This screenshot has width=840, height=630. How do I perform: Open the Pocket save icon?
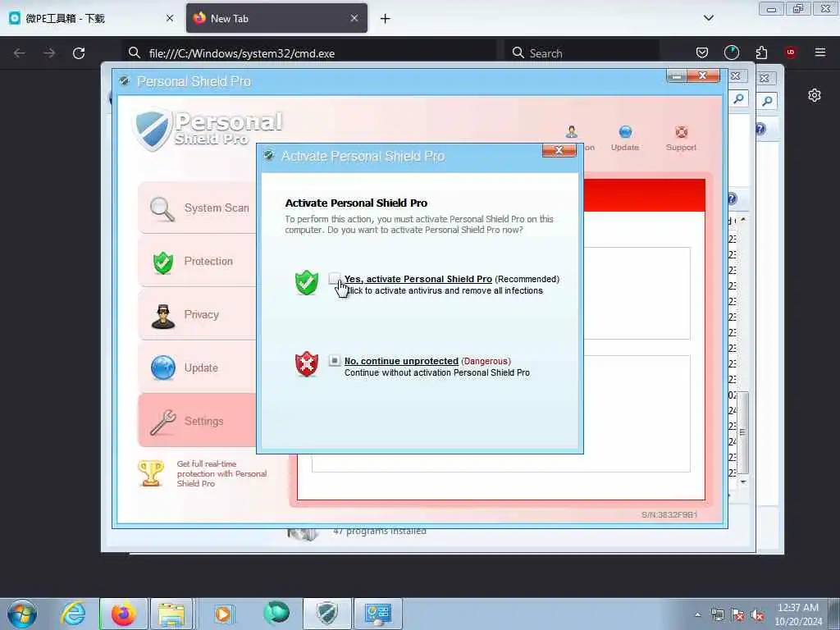click(x=702, y=52)
